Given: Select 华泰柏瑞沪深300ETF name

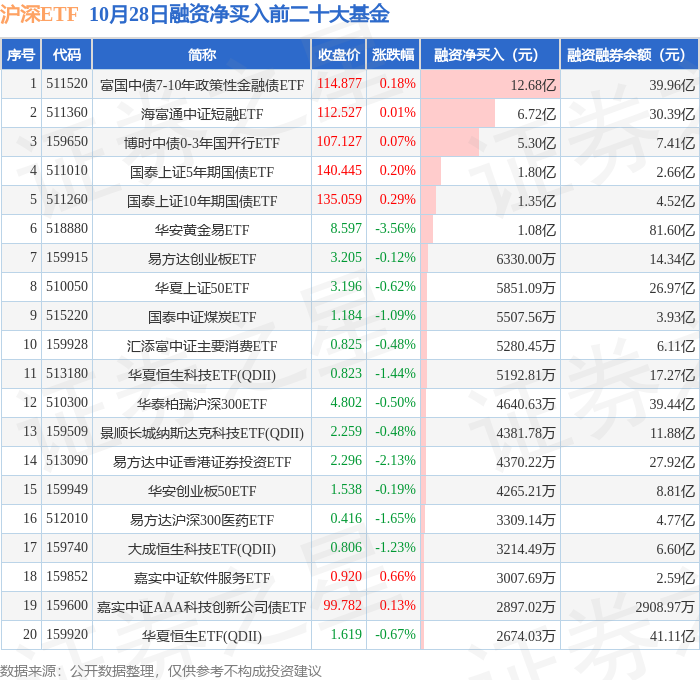Looking at the screenshot, I should tap(202, 404).
